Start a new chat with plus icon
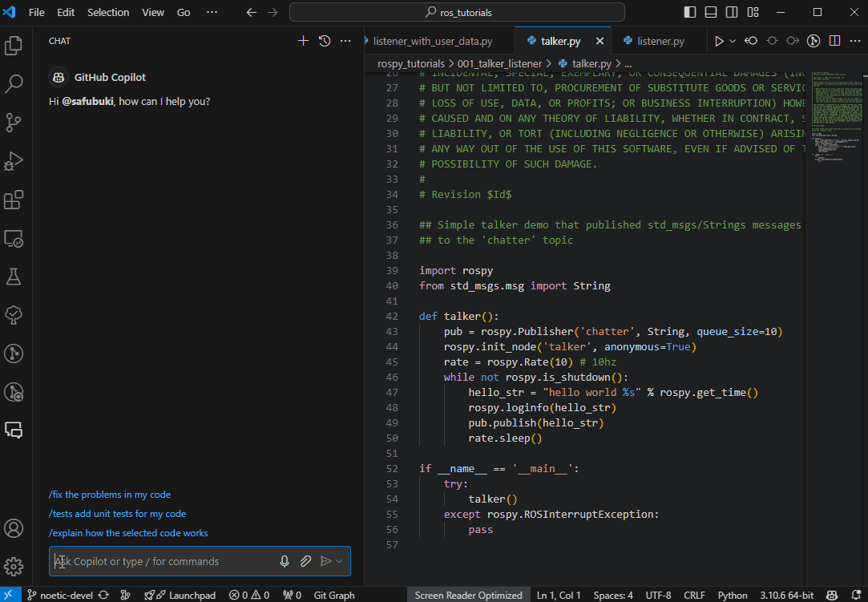 click(x=303, y=41)
